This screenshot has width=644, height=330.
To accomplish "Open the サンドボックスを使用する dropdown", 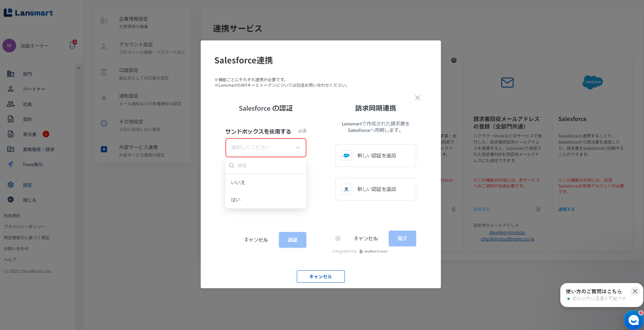I will pos(266,148).
